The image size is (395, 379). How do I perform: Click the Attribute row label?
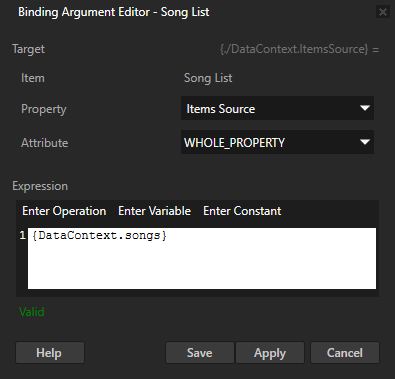(x=45, y=143)
